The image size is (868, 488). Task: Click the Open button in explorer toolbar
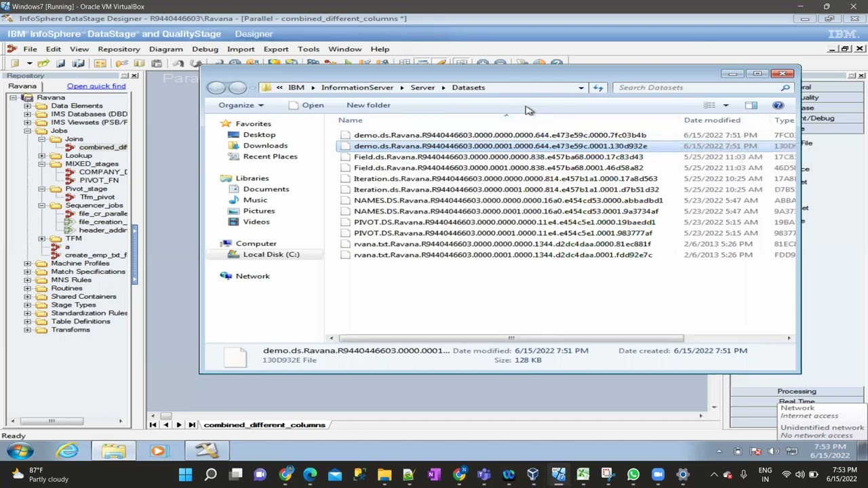coord(307,105)
